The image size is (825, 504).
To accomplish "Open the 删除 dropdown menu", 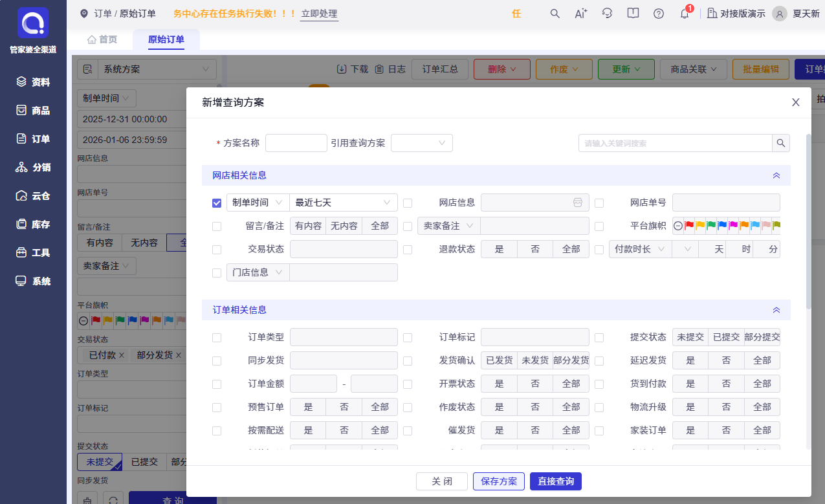I will tap(502, 69).
